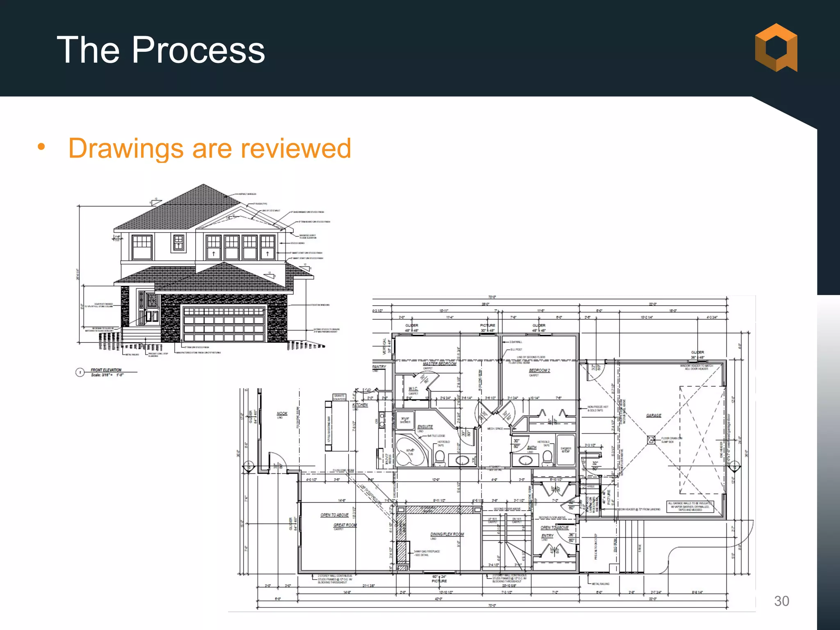The image size is (840, 630).
Task: Click the 'MASTER BEDROOM' room label
Action: (x=439, y=364)
